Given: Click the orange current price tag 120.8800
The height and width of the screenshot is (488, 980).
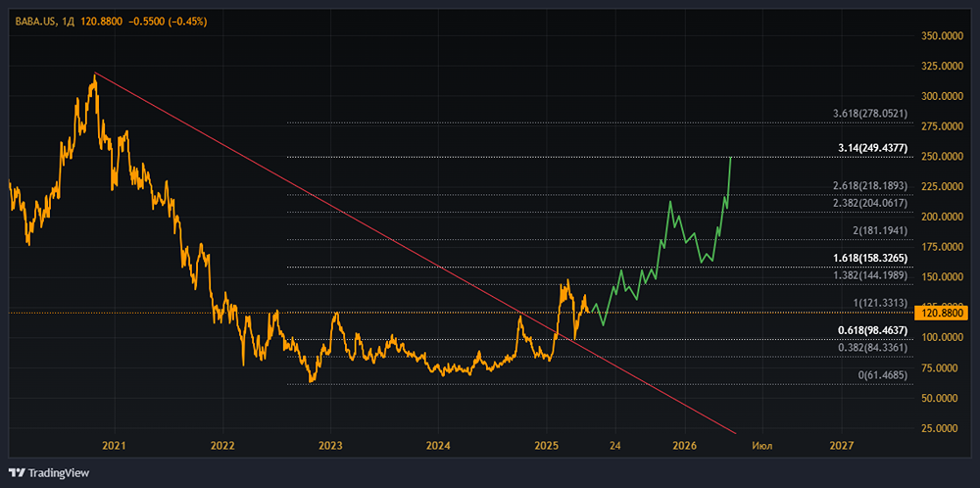Looking at the screenshot, I should 942,313.
